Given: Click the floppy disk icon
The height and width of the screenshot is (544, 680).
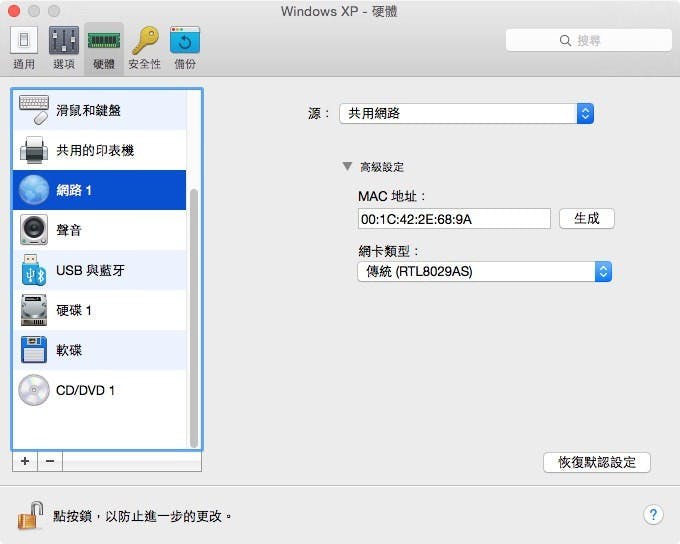Looking at the screenshot, I should 34,350.
